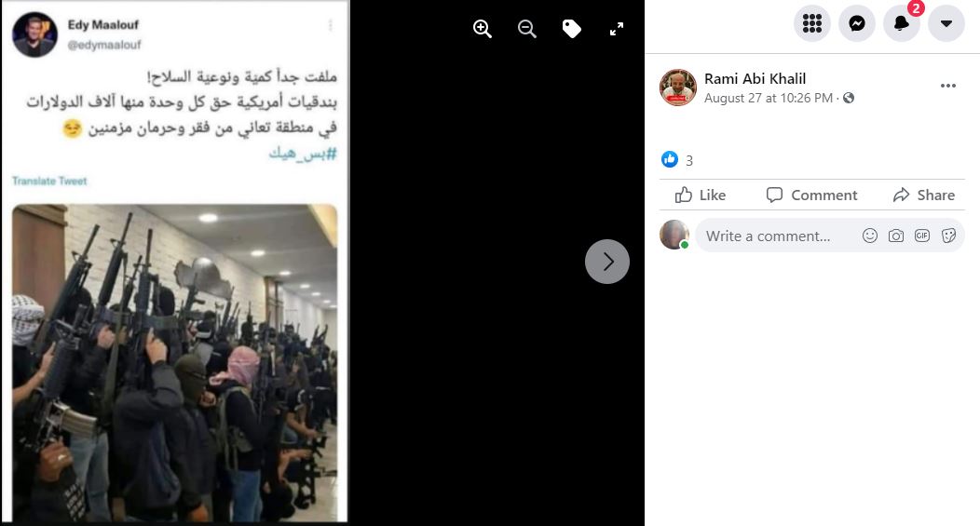This screenshot has width=980, height=526.
Task: Add a GIF to comment
Action: tap(922, 236)
